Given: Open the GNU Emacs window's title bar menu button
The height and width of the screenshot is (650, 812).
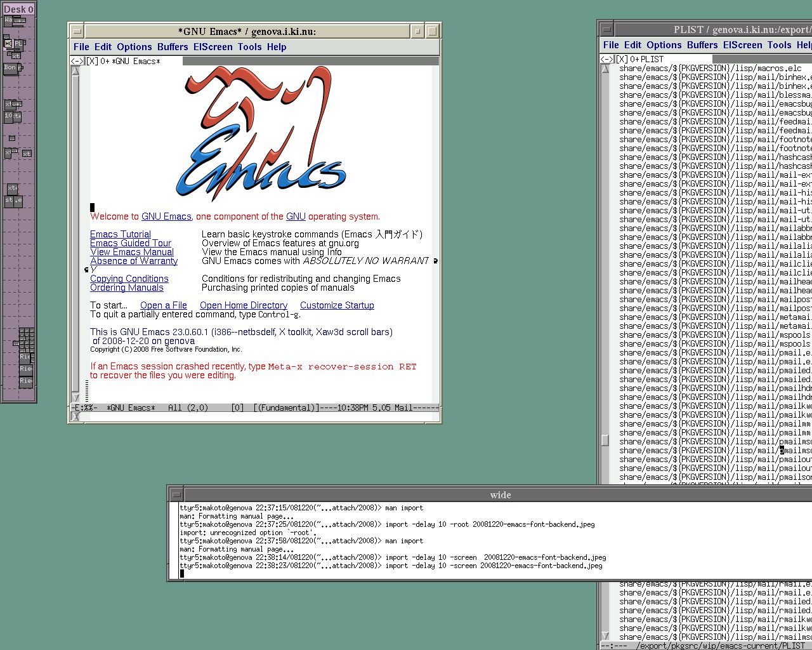Looking at the screenshot, I should pyautogui.click(x=77, y=31).
